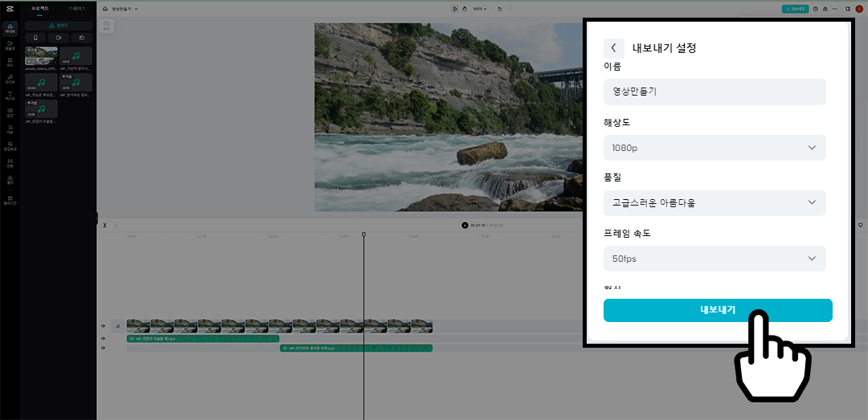Select the pexels_videos clip thumbnail

[x=42, y=55]
